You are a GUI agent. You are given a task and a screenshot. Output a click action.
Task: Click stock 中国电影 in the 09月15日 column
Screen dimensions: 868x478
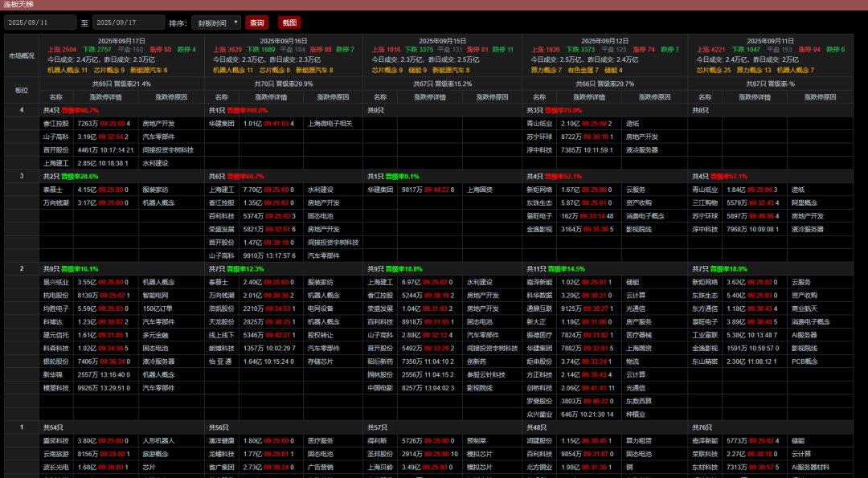tap(381, 387)
